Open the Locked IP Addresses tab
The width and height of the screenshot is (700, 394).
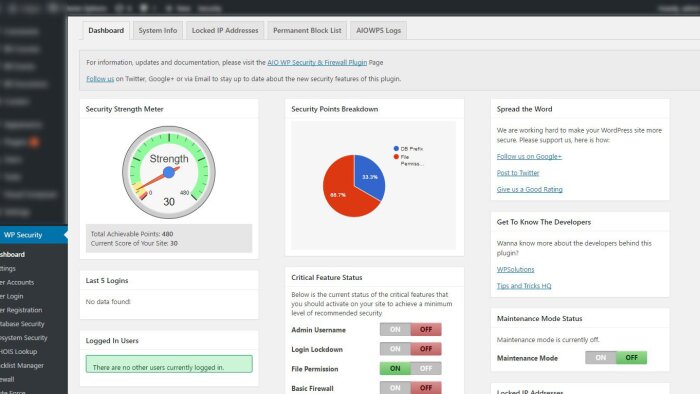tap(225, 30)
